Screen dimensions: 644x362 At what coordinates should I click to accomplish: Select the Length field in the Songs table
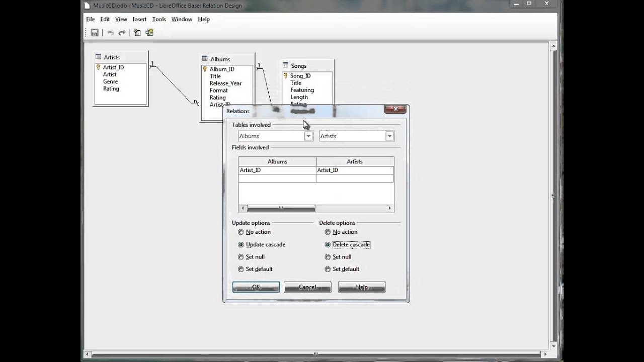pos(299,97)
